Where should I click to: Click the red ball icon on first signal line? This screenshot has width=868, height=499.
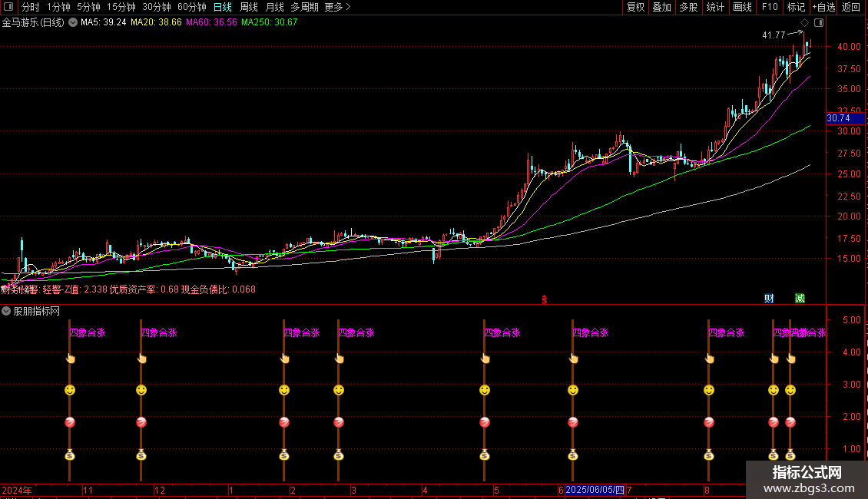pyautogui.click(x=70, y=422)
